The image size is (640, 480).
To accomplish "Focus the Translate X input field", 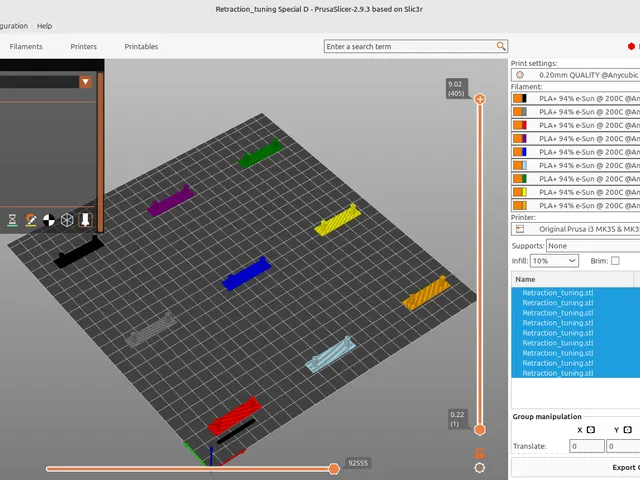I will [587, 446].
